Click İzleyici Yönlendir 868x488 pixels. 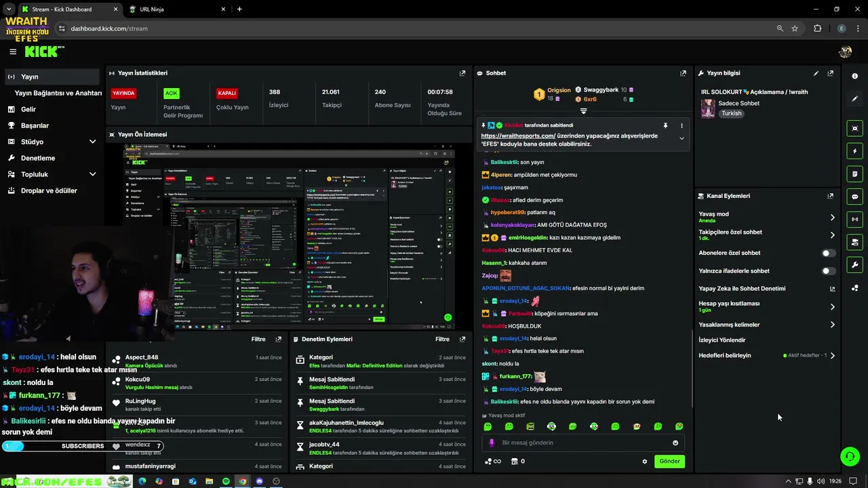(x=722, y=340)
